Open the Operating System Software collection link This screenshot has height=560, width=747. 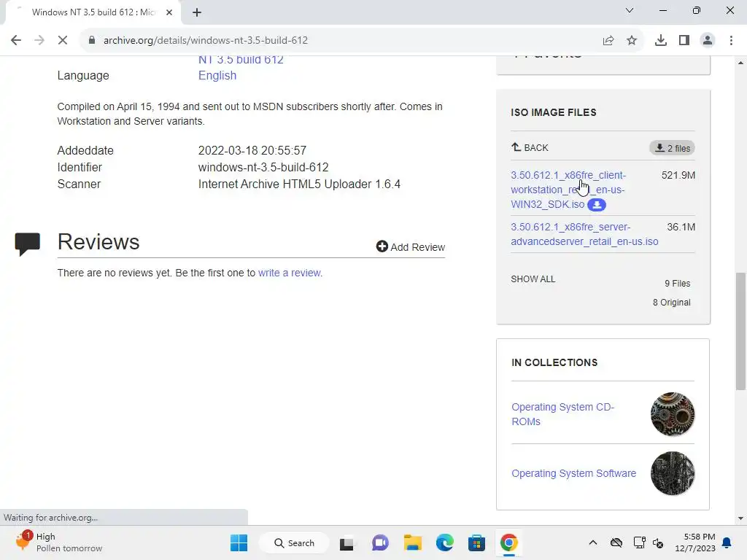point(573,473)
